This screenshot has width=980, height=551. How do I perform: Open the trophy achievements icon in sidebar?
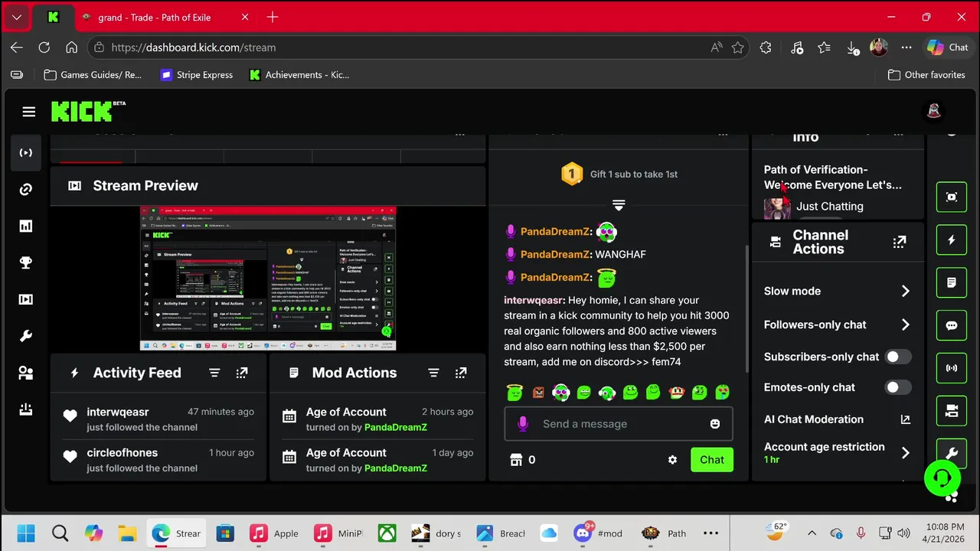tap(26, 262)
